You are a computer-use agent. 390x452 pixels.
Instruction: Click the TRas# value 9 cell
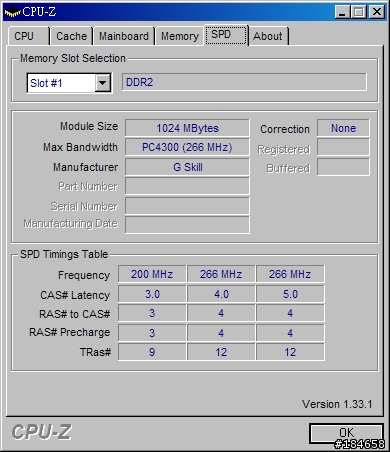pyautogui.click(x=152, y=352)
